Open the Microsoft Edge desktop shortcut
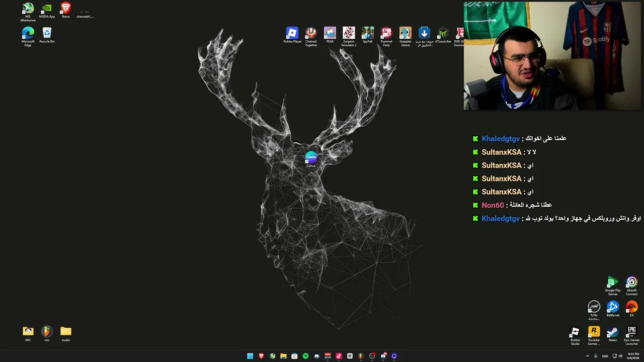This screenshot has width=644, height=362. pyautogui.click(x=28, y=37)
